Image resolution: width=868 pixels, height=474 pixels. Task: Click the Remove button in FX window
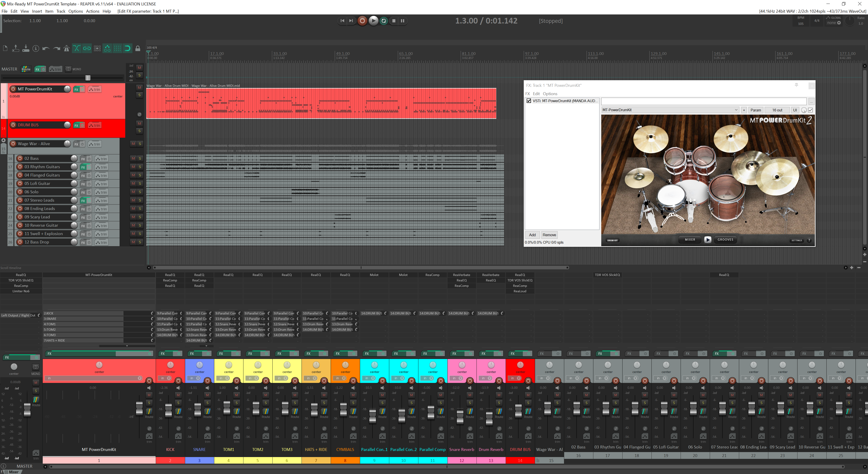549,235
